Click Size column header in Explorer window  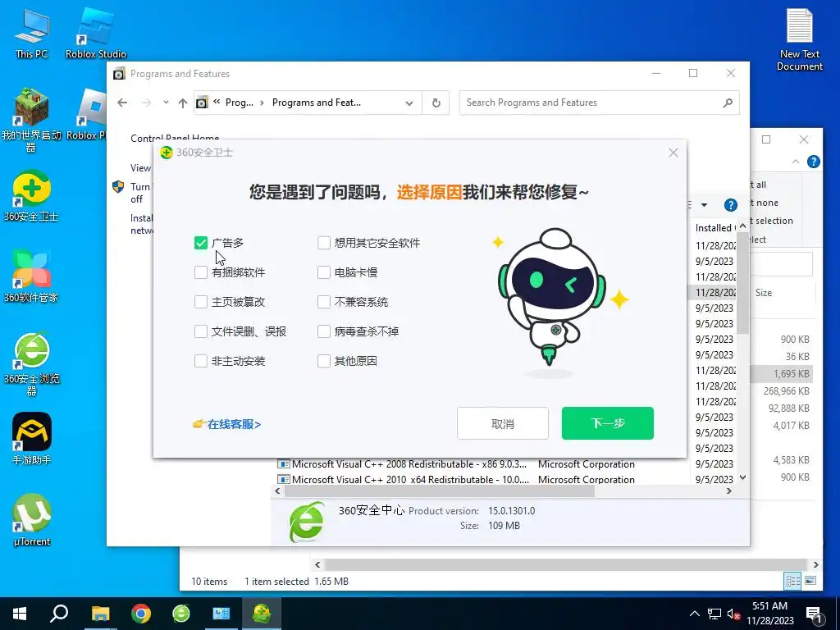point(764,293)
